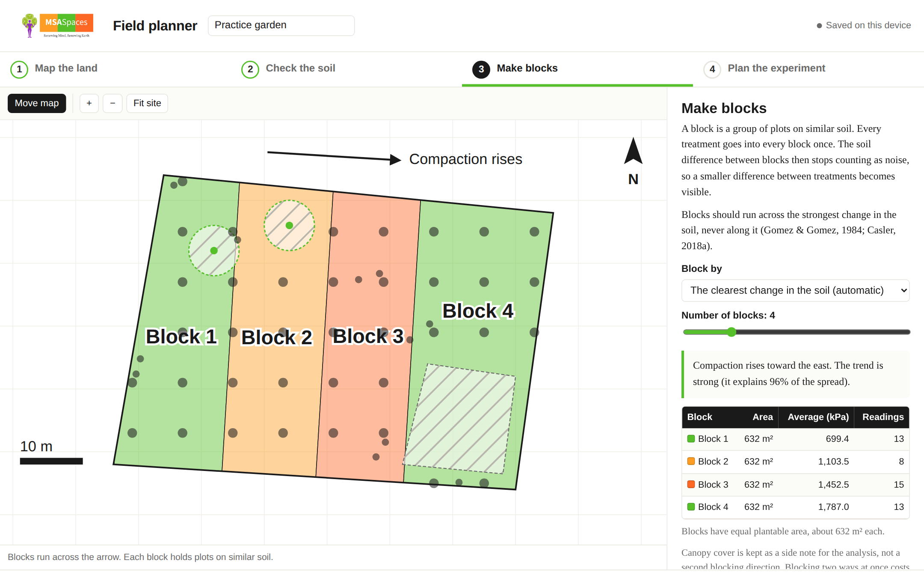Click the Block 3 label on map
This screenshot has height=578, width=924.
pyautogui.click(x=368, y=336)
